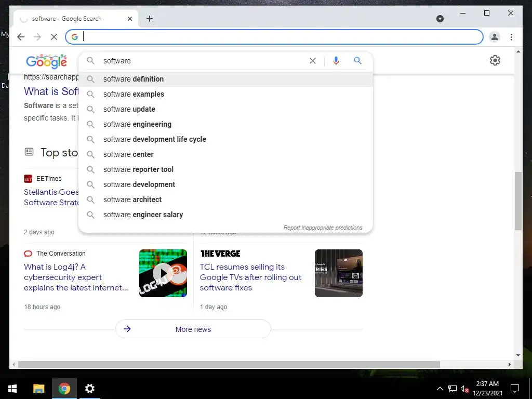Click the horizontal scrollbar right arrow
Image resolution: width=532 pixels, height=399 pixels.
509,364
